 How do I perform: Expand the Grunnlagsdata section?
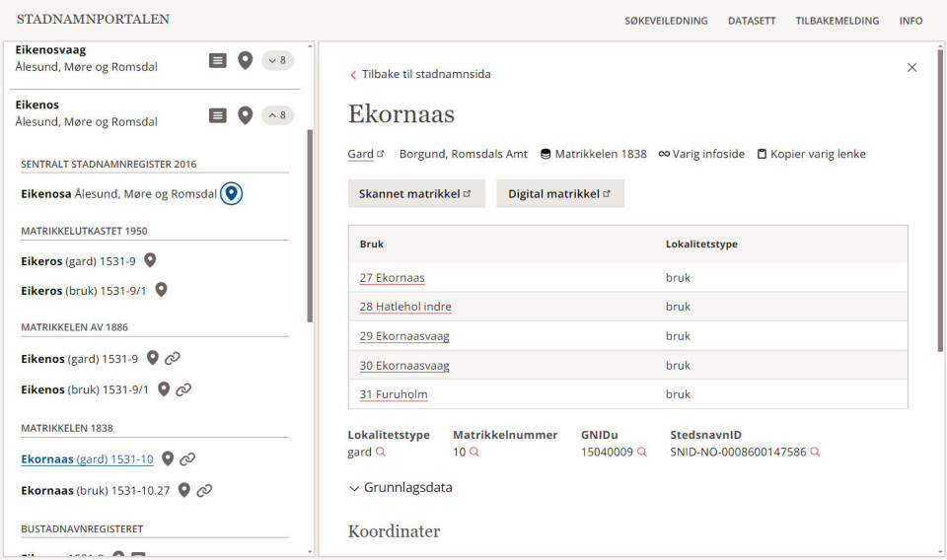401,487
